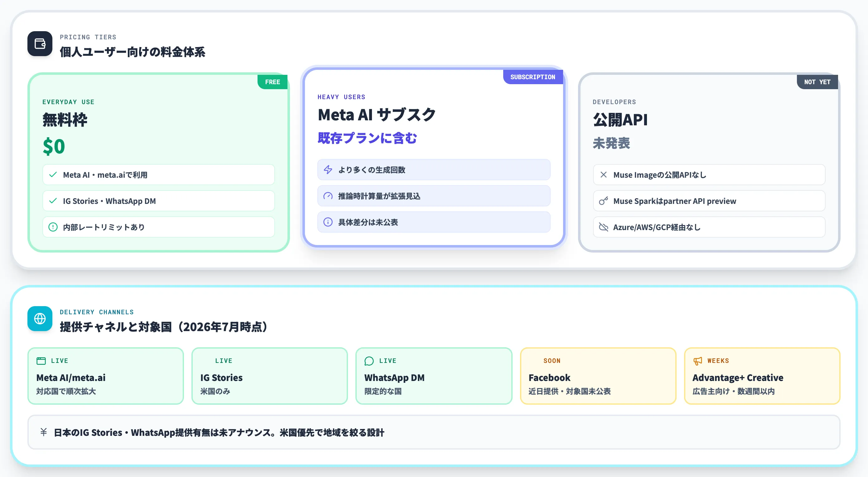This screenshot has height=477, width=868.
Task: Open the Meta AI/meta.ai channel card
Action: (x=106, y=376)
